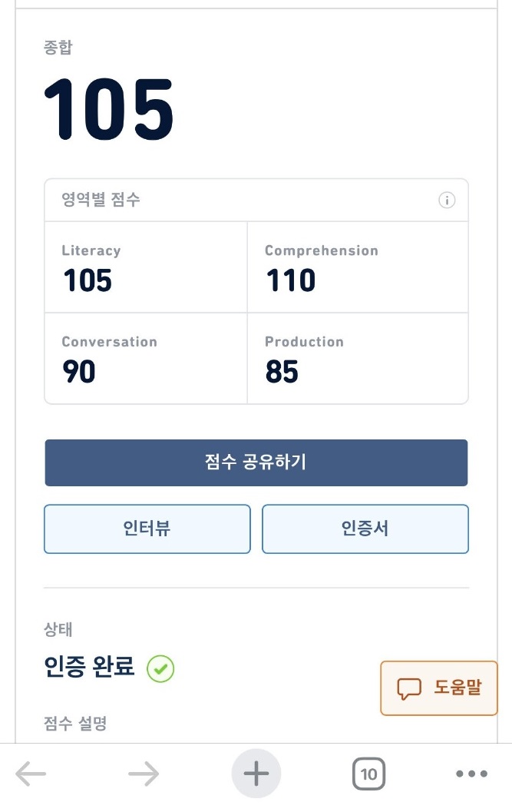Select the Comprehension score cell
Screen dimensions: 512x812
(x=358, y=267)
